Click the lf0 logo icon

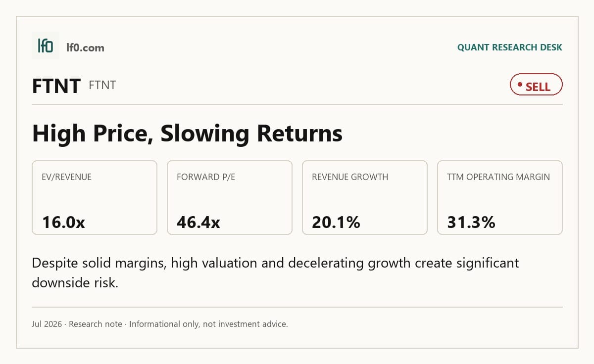[x=46, y=46]
